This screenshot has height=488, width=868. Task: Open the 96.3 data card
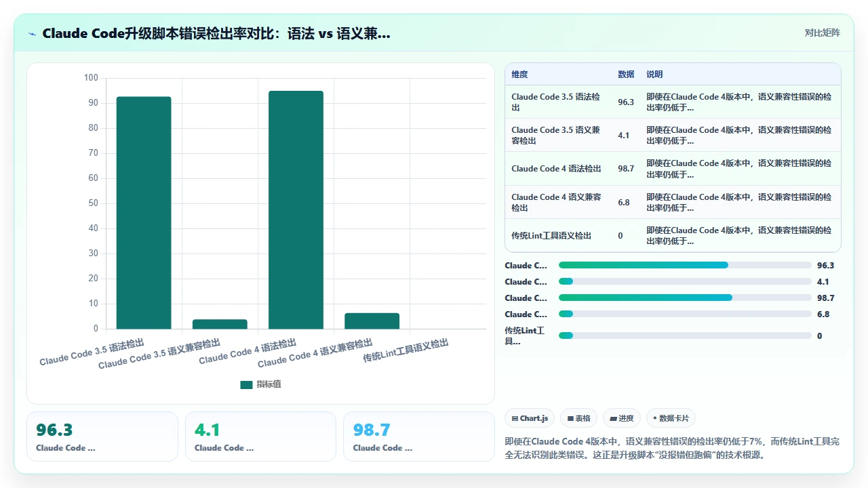[x=102, y=436]
